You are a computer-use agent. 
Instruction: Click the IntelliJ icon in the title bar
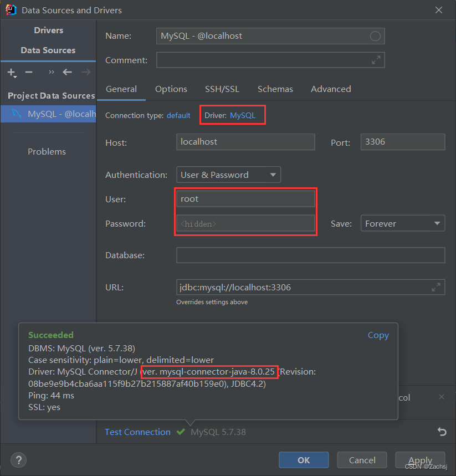[x=11, y=10]
